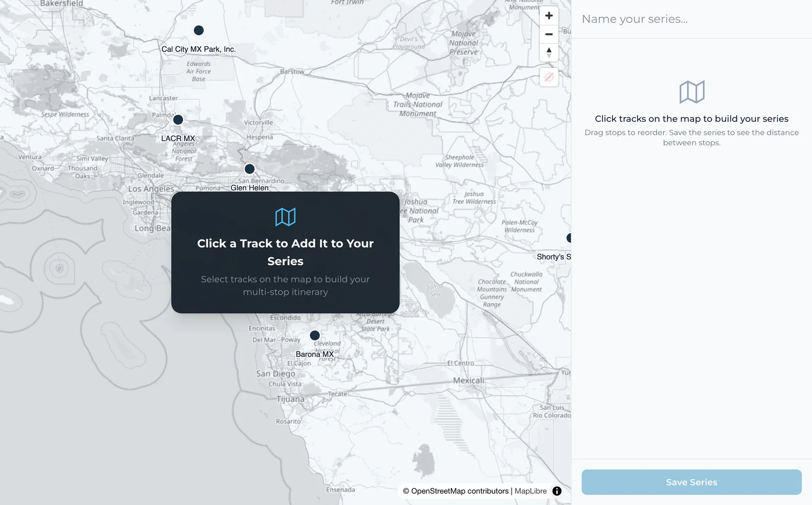Click the Los Angeles city label
Image resolution: width=812 pixels, height=505 pixels.
coord(151,189)
